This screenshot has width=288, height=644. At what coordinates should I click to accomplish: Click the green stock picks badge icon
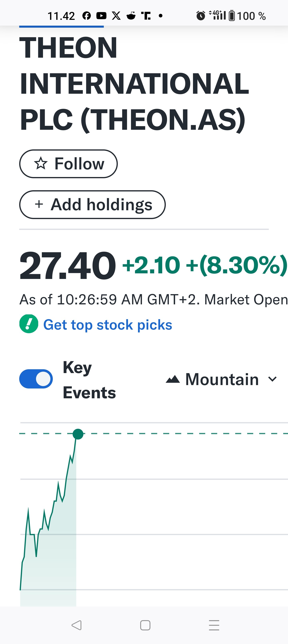(29, 324)
